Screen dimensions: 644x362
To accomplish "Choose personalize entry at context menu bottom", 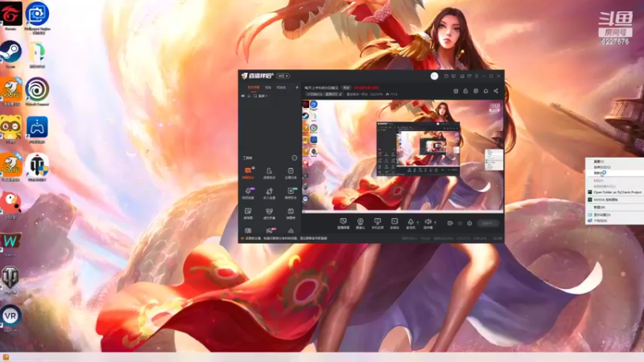I will 615,220.
